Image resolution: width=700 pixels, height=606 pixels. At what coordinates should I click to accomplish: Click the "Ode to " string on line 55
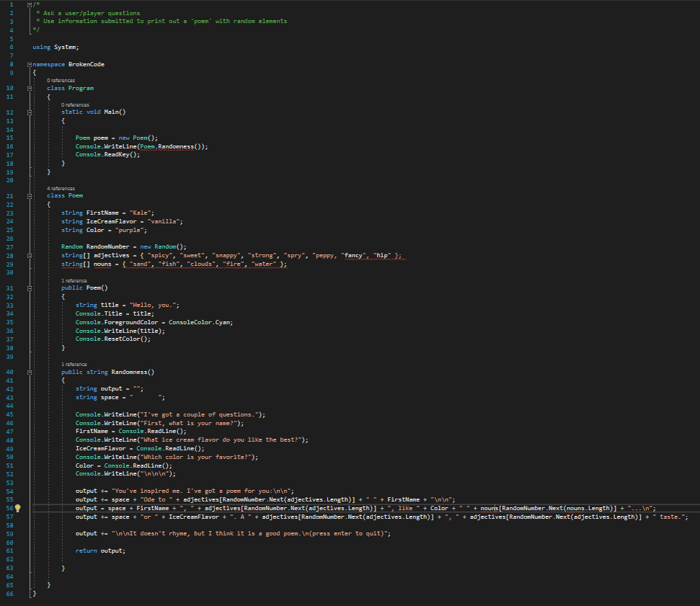coord(156,500)
